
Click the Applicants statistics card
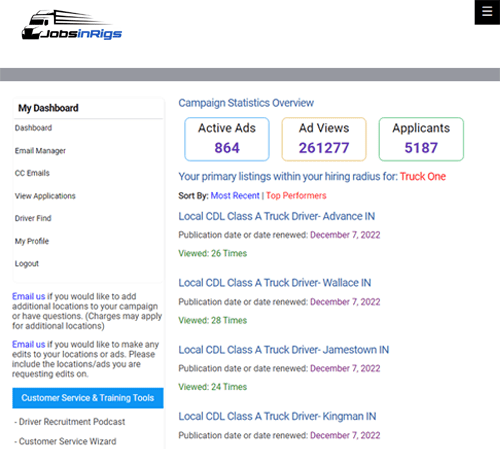pos(421,139)
